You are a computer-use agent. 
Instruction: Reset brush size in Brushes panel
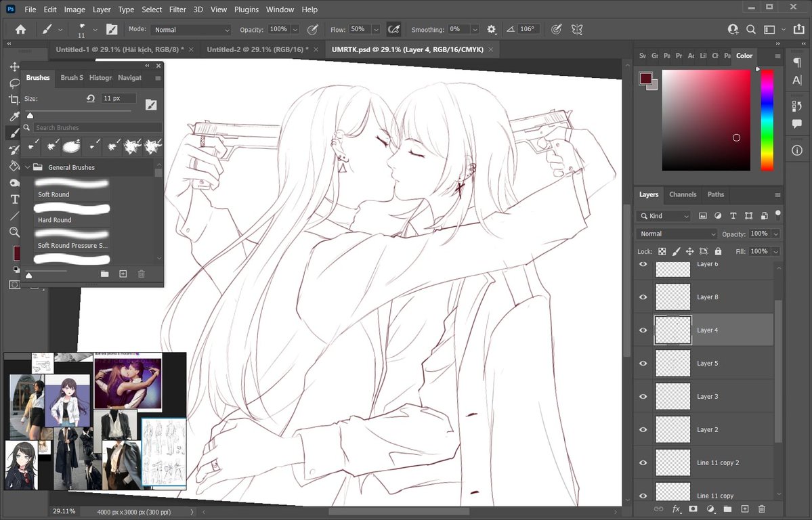[91, 98]
